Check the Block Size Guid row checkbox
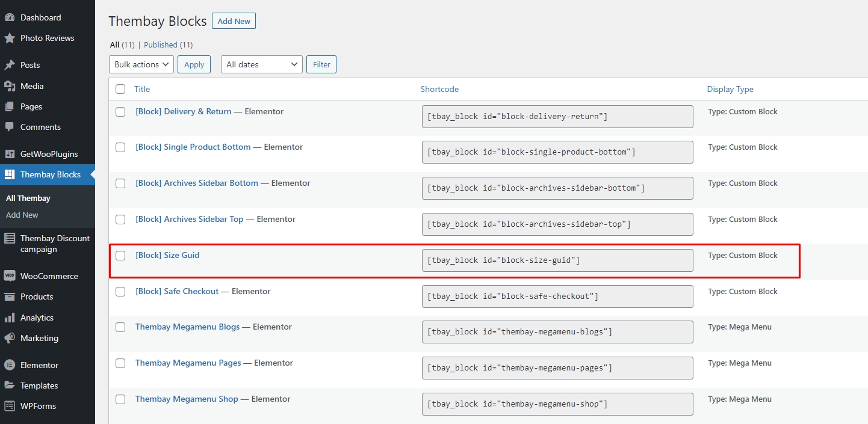868x424 pixels. (x=120, y=256)
